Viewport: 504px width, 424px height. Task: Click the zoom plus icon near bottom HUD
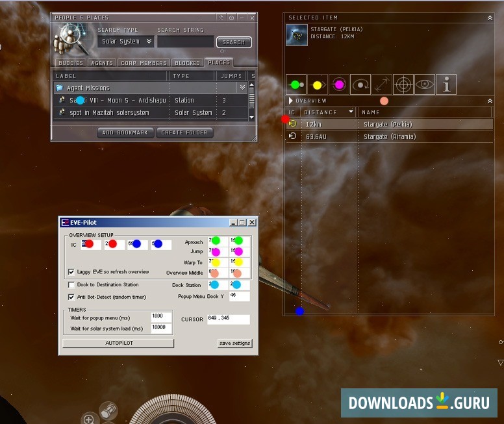coord(89,419)
